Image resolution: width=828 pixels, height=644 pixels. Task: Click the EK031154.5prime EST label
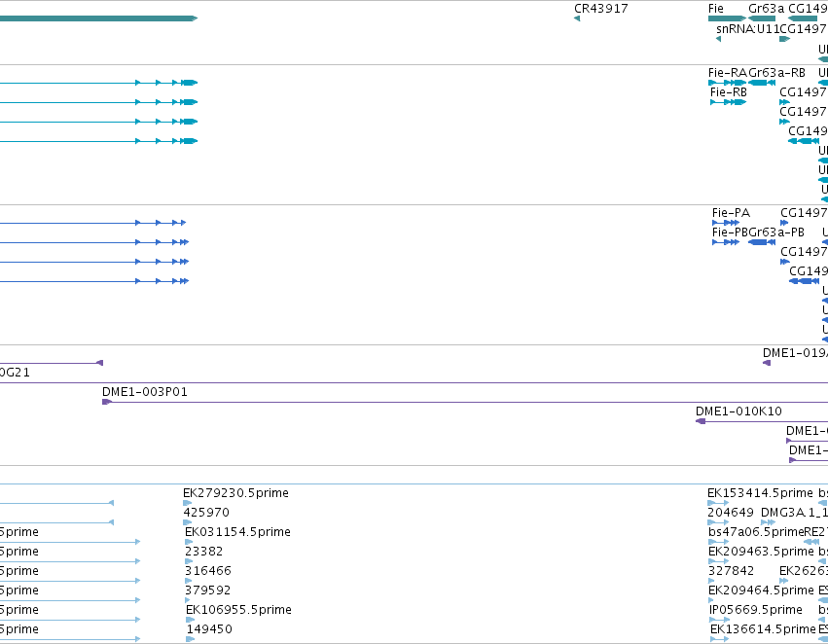pos(237,531)
